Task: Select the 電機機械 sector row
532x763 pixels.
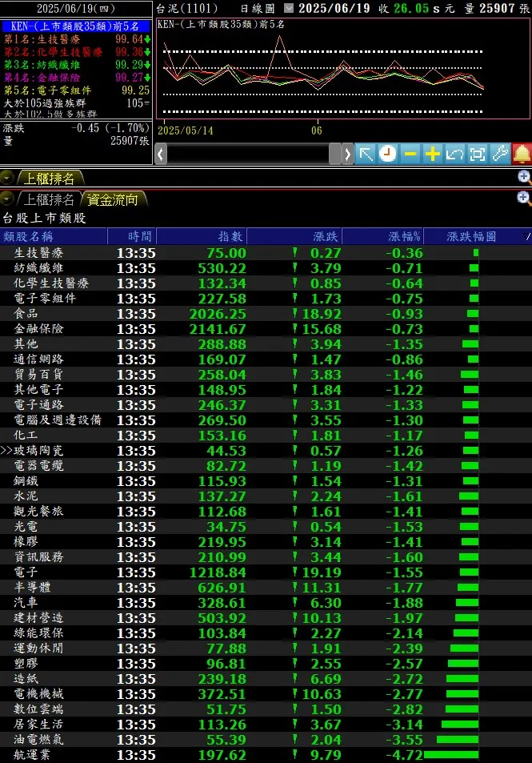Action: point(266,693)
